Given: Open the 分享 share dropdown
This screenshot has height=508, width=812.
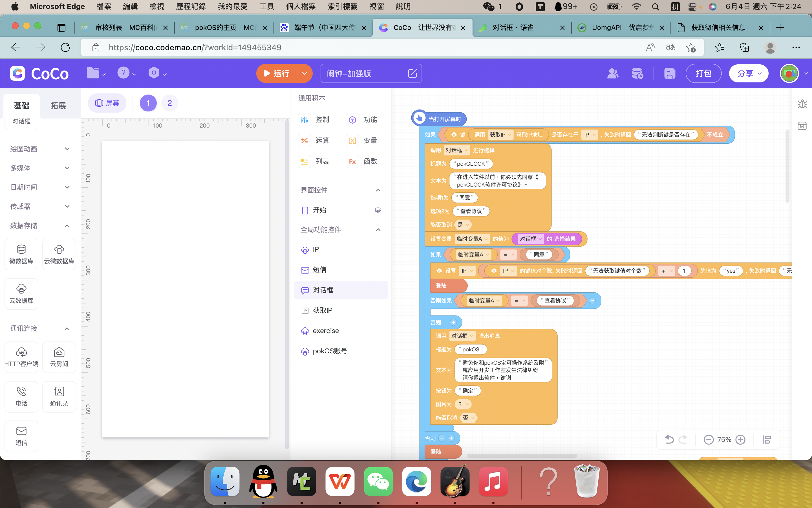Looking at the screenshot, I should point(749,73).
